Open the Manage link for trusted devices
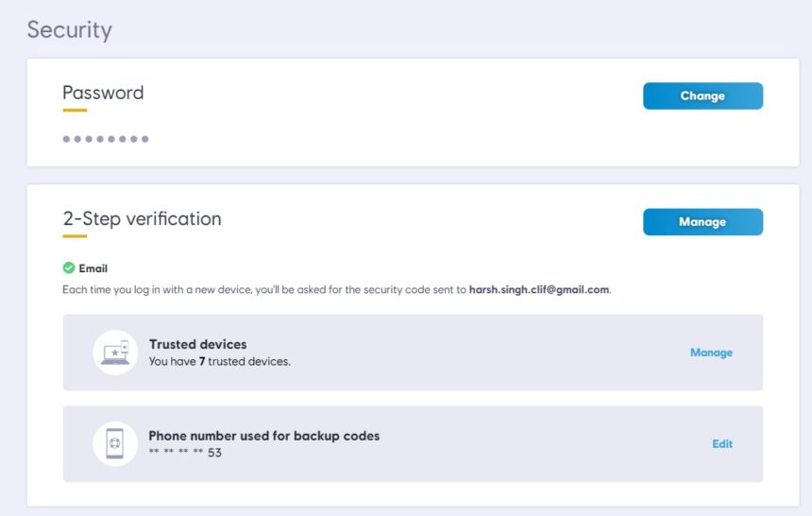812x516 pixels. (711, 353)
